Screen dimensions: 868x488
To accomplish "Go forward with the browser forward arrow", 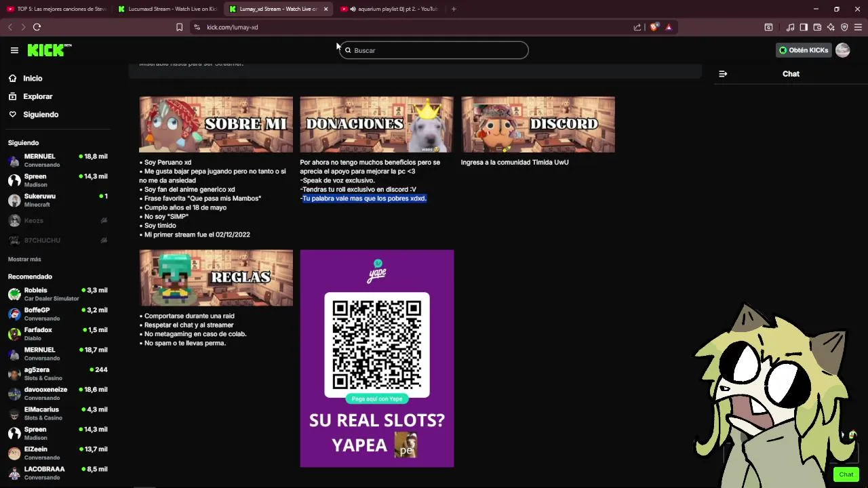I will pos(23,27).
